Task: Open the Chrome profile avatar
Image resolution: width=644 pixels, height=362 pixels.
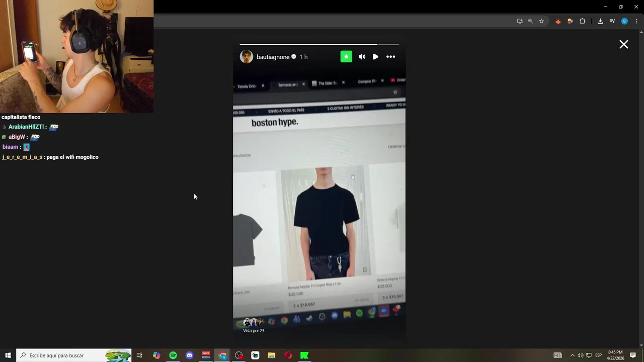Action: (x=624, y=21)
